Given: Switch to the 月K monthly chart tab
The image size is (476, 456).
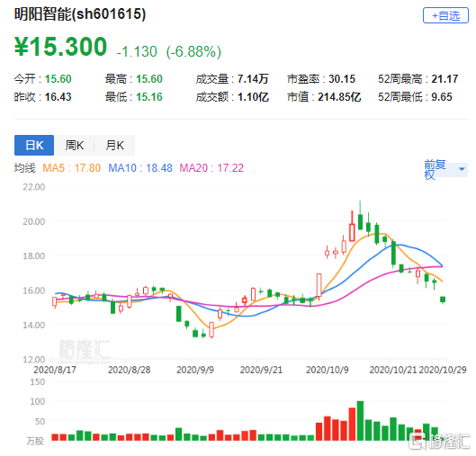Looking at the screenshot, I should click(x=114, y=145).
